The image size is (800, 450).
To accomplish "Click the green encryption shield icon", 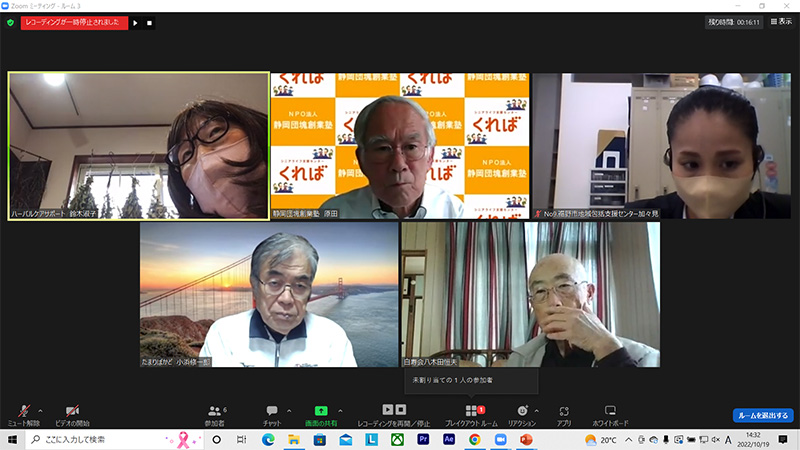I will click(x=10, y=22).
